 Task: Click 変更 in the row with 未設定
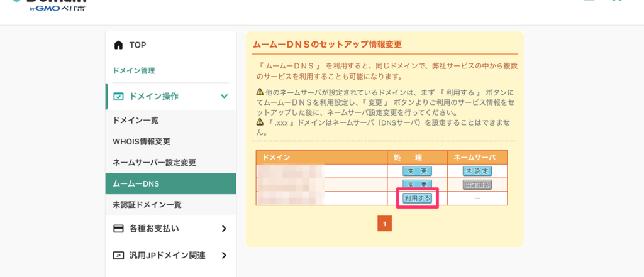417,171
